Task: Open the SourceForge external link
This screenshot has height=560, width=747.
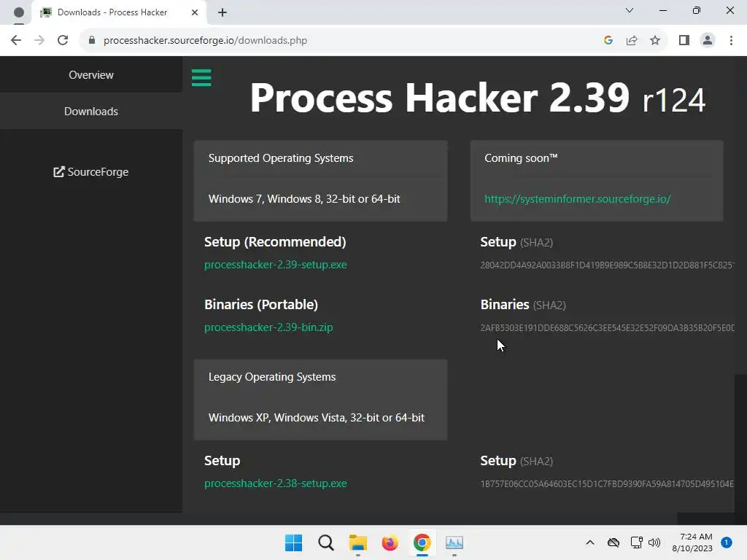Action: pos(91,172)
